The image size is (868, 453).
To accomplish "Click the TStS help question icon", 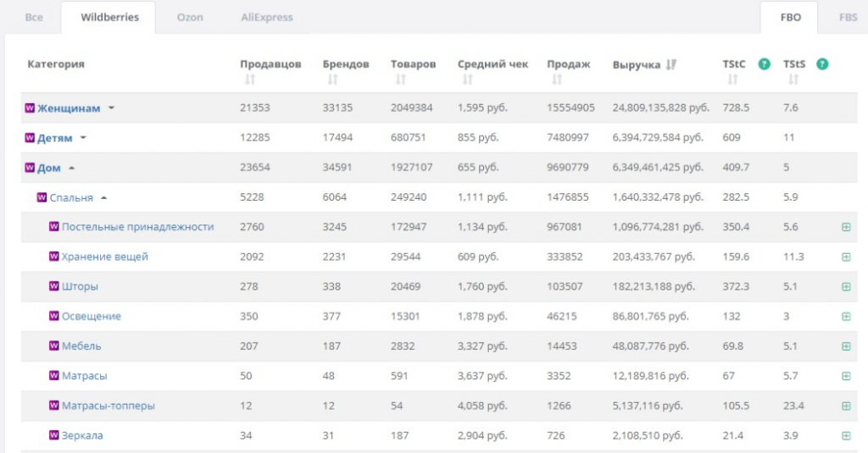I will pos(822,64).
